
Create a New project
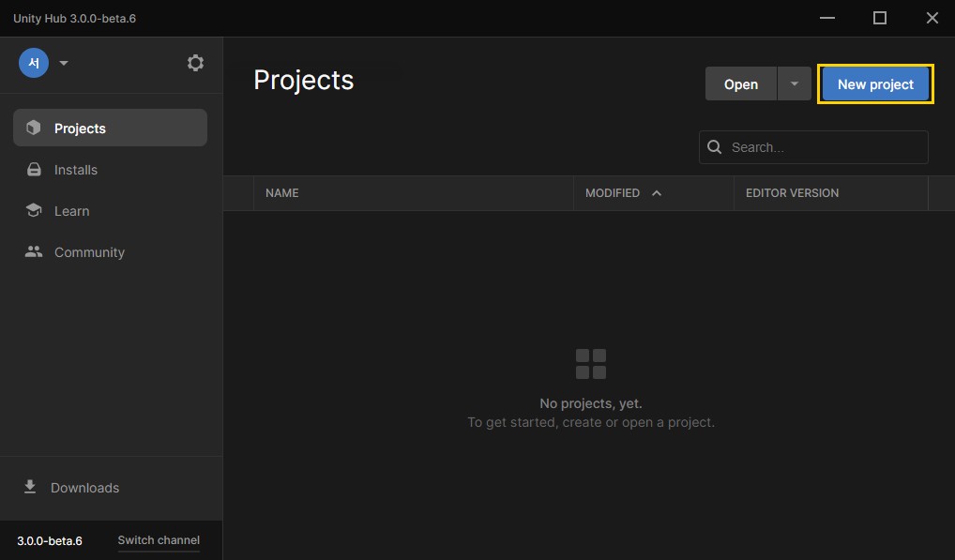875,84
